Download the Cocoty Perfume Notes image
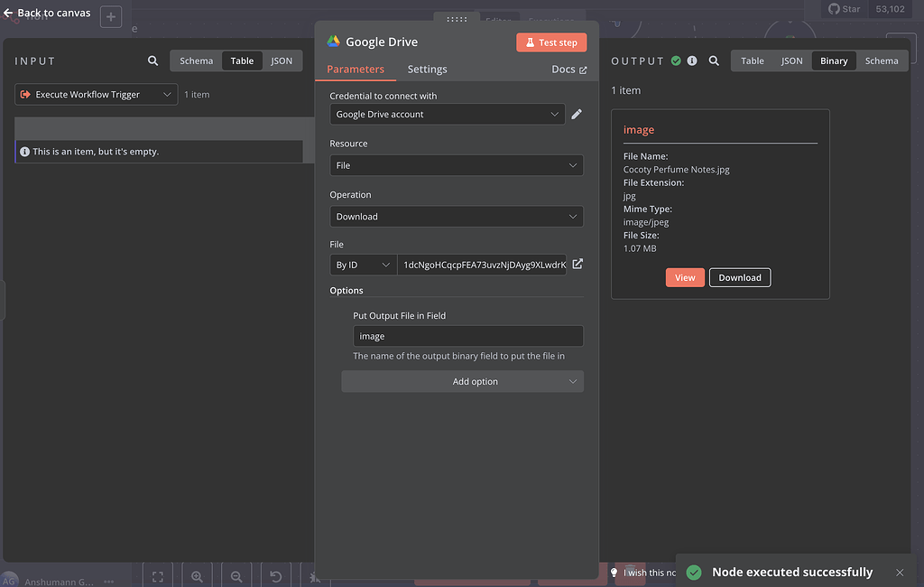 coord(739,277)
